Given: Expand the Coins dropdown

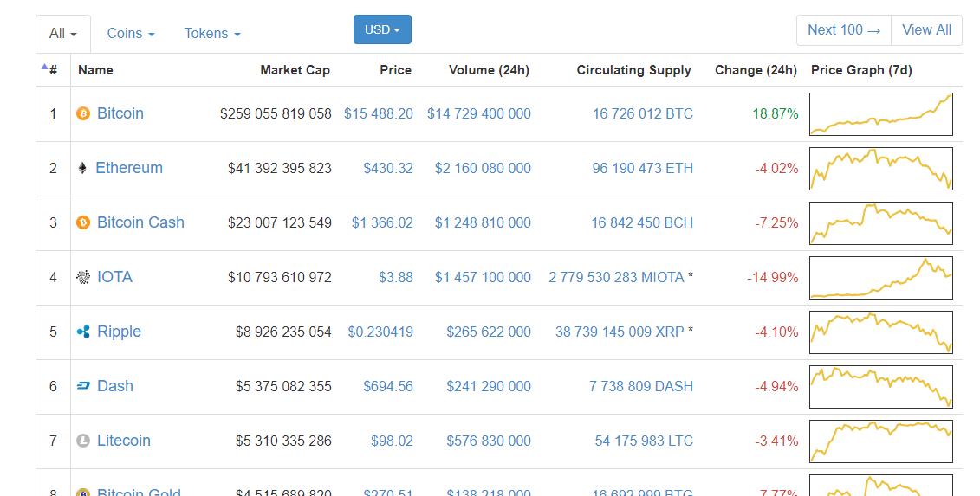Looking at the screenshot, I should 131,34.
